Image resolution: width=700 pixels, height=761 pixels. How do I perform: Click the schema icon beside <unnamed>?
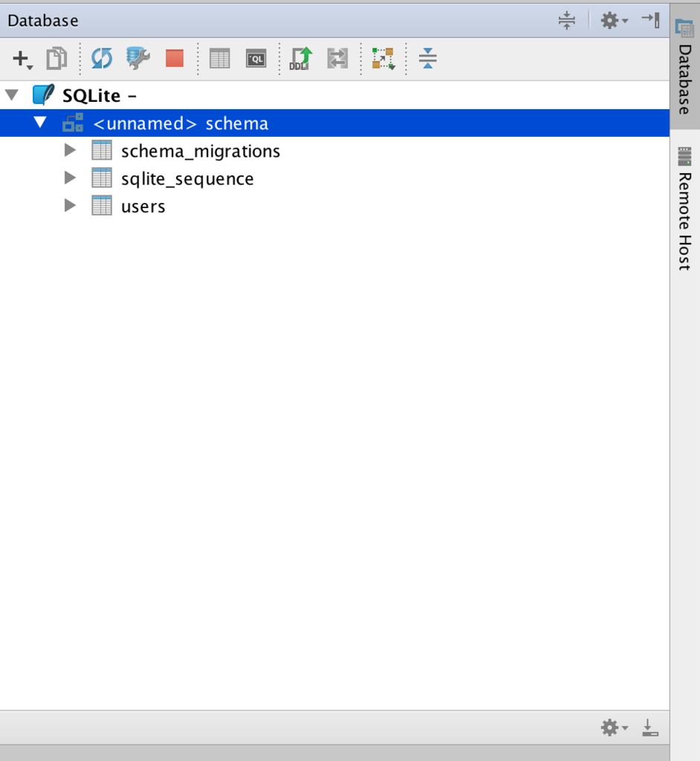point(73,123)
